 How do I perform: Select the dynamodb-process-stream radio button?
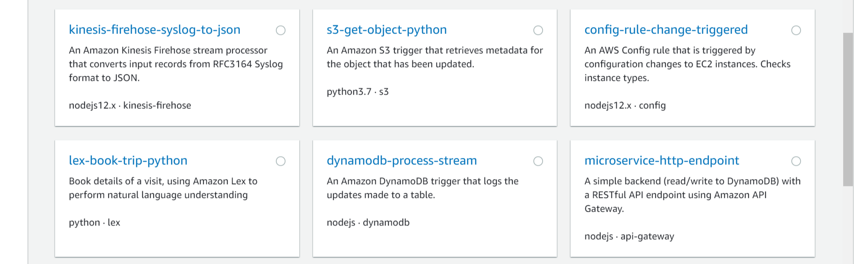(538, 161)
